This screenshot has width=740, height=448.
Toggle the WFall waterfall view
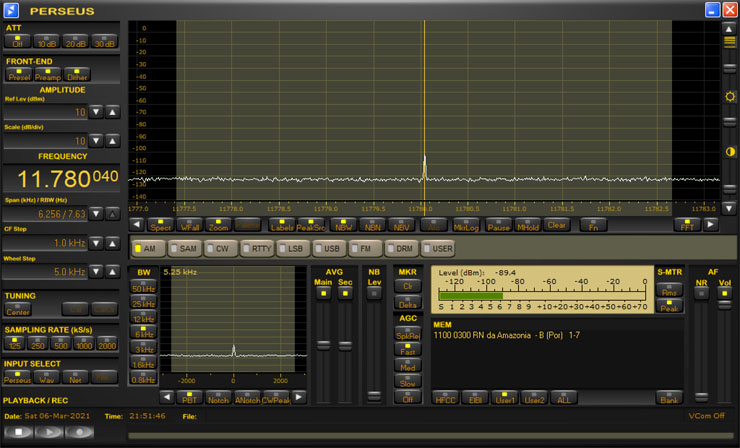190,225
